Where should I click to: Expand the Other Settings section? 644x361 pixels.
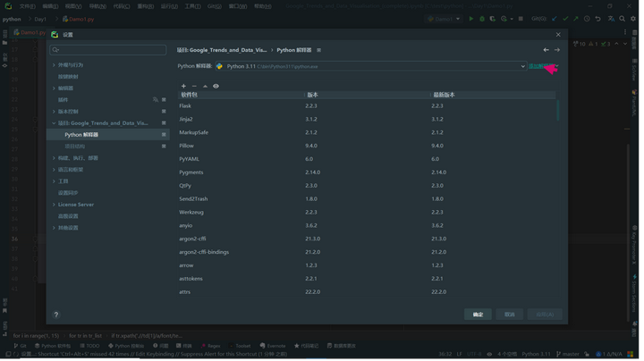click(54, 228)
